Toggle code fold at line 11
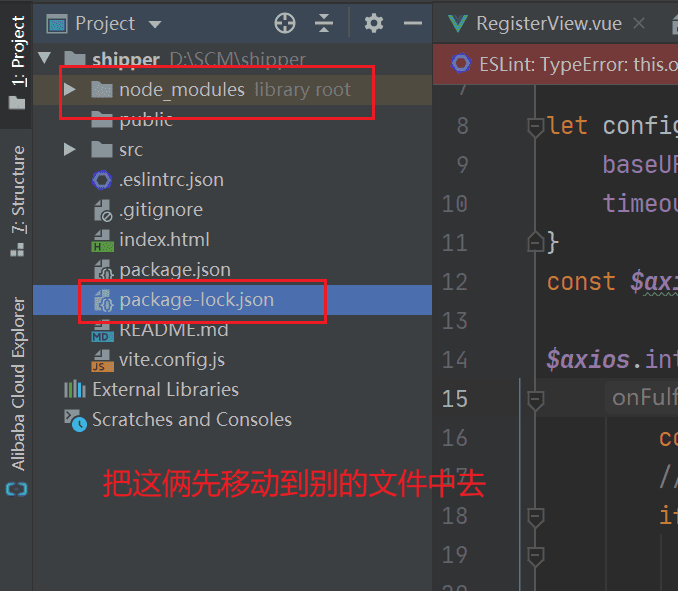This screenshot has height=591, width=678. pos(535,242)
